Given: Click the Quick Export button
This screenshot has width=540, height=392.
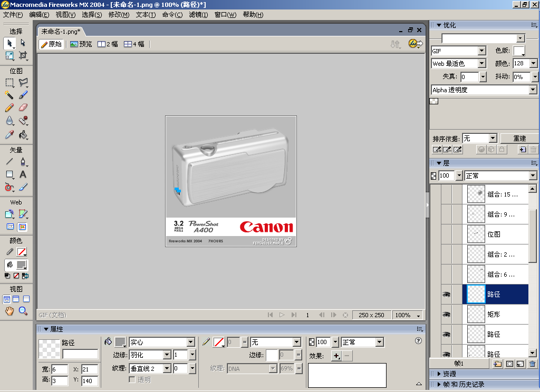Looking at the screenshot, I should (x=416, y=44).
